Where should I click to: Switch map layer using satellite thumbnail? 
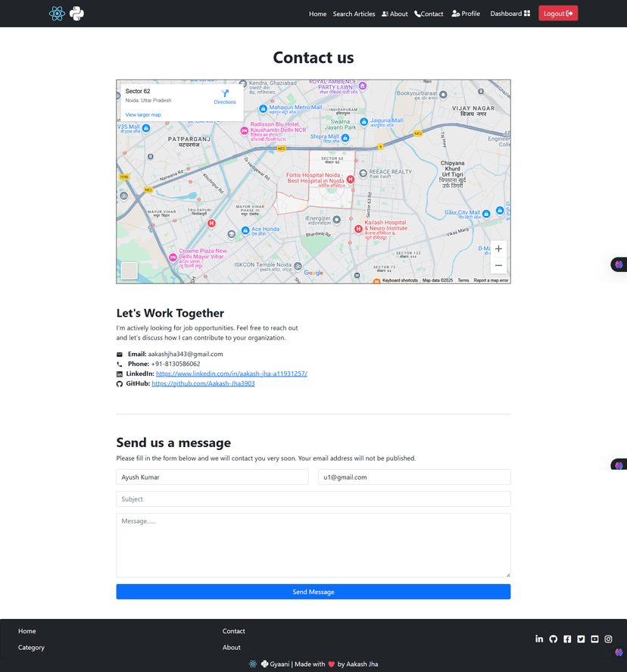129,270
